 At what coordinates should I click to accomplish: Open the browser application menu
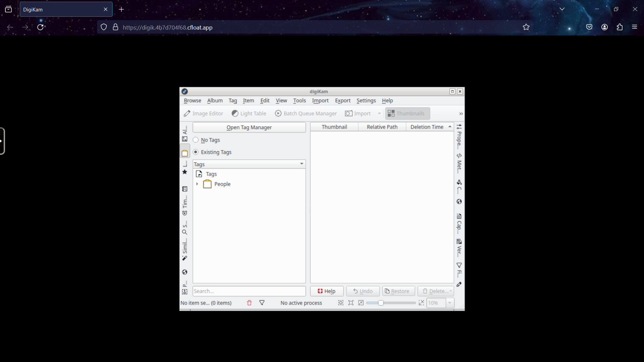click(x=635, y=27)
